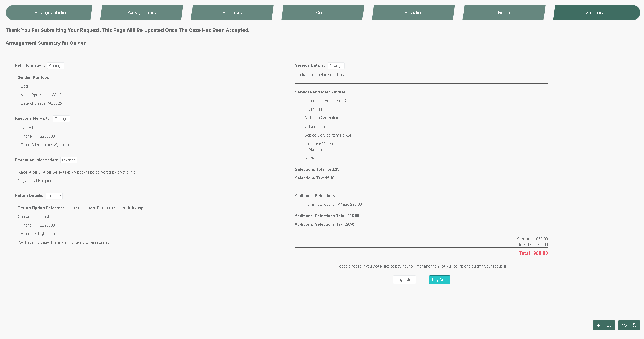This screenshot has width=644, height=339.
Task: Change the Responsible Party details
Action: click(61, 119)
